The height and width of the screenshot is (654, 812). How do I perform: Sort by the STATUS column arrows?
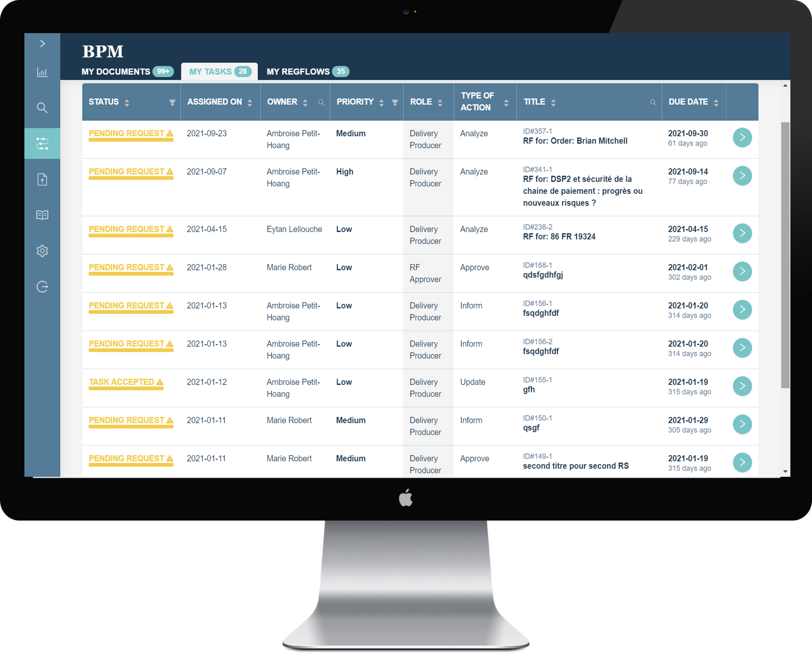point(127,103)
